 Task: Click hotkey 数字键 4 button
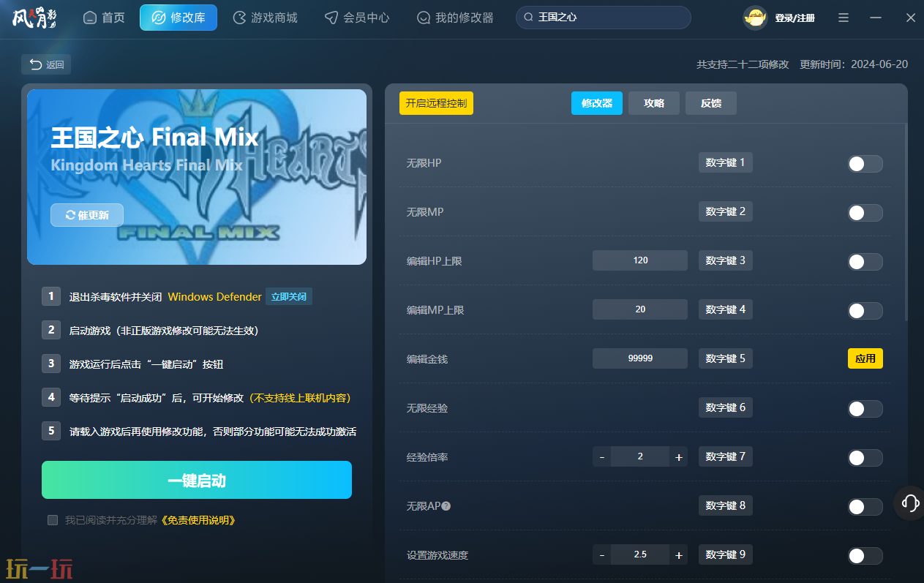pos(726,309)
